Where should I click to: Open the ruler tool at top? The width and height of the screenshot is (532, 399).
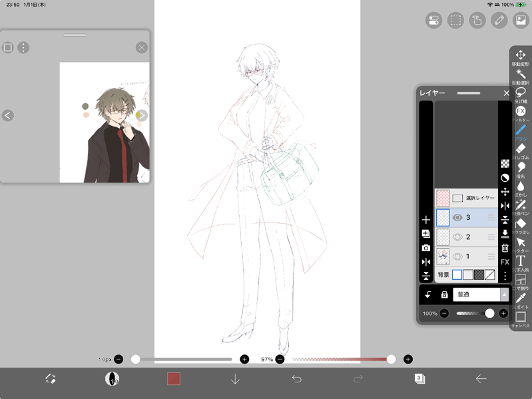point(499,21)
